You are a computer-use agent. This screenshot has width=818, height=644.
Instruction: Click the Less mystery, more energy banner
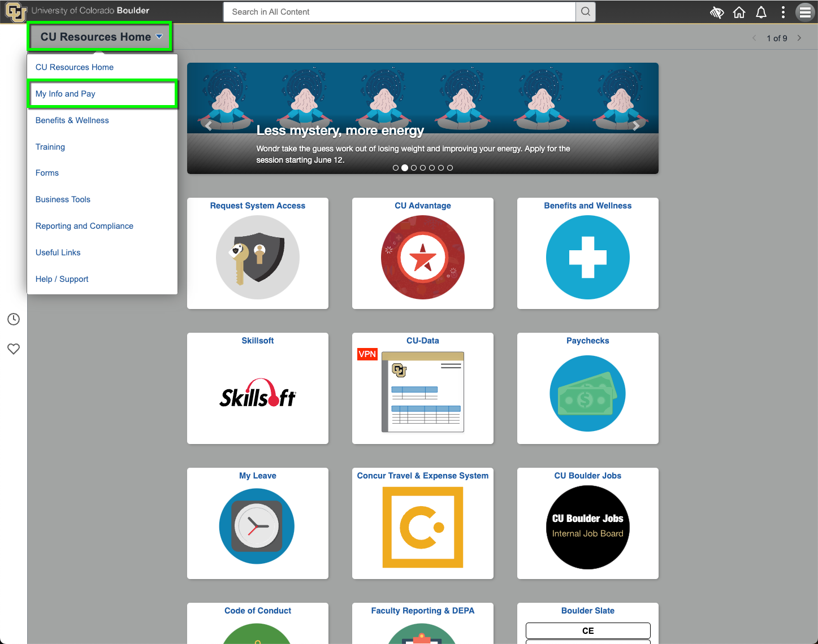pos(423,118)
